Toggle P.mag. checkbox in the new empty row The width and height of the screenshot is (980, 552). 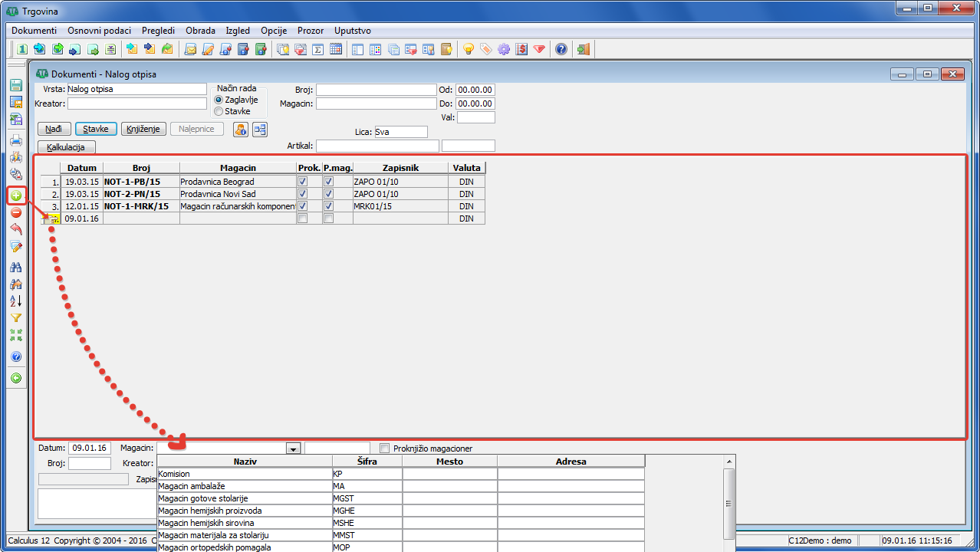click(329, 219)
